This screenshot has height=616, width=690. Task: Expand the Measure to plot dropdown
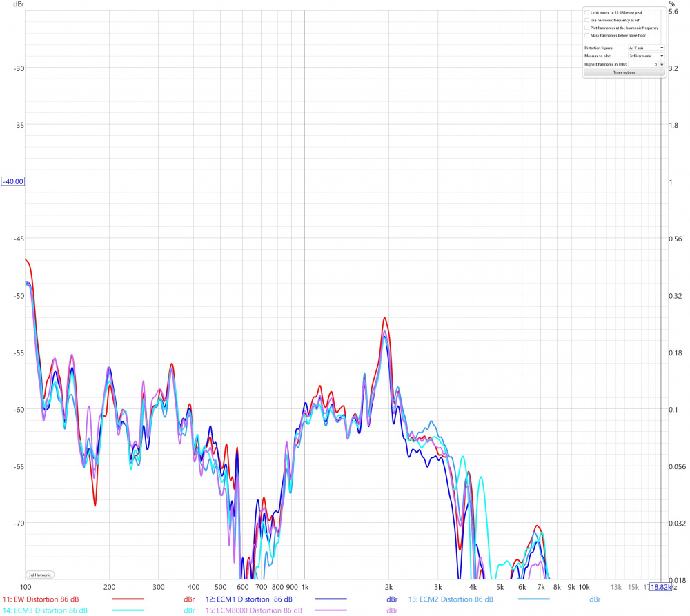[x=646, y=55]
